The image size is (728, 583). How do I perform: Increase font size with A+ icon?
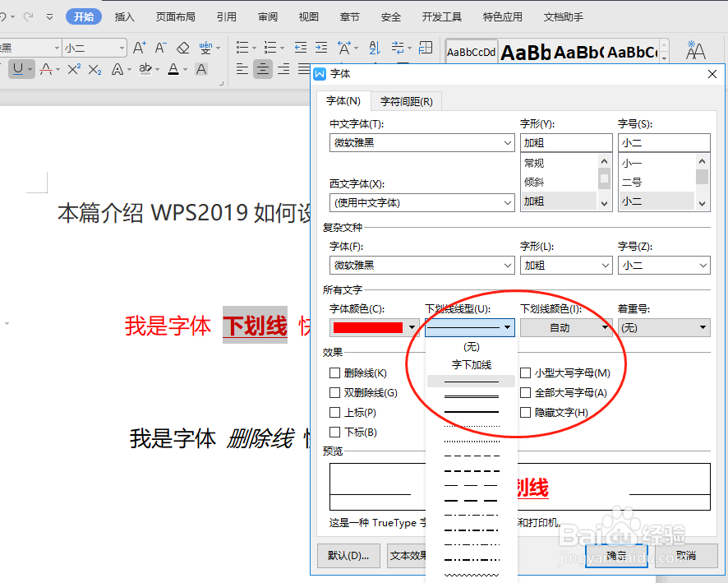140,48
